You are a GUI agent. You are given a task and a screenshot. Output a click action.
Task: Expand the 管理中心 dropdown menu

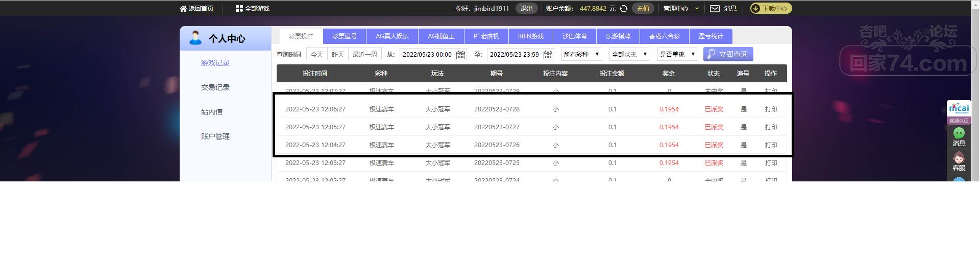point(681,9)
